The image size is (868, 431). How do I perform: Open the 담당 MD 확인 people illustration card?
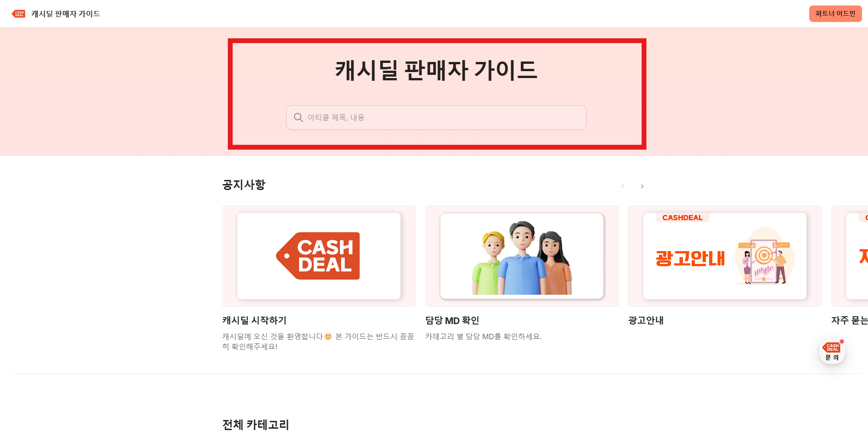(x=522, y=256)
